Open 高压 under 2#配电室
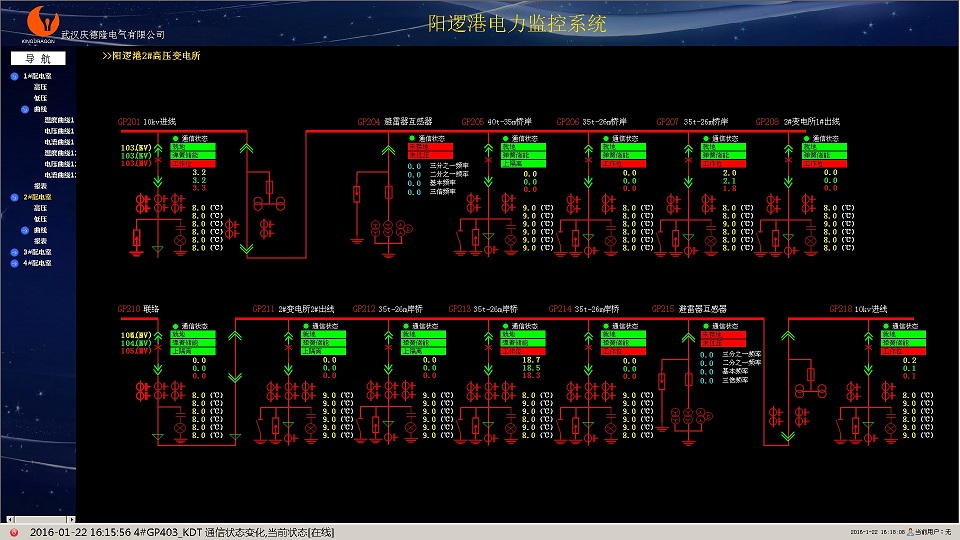960x540 pixels. pos(40,208)
